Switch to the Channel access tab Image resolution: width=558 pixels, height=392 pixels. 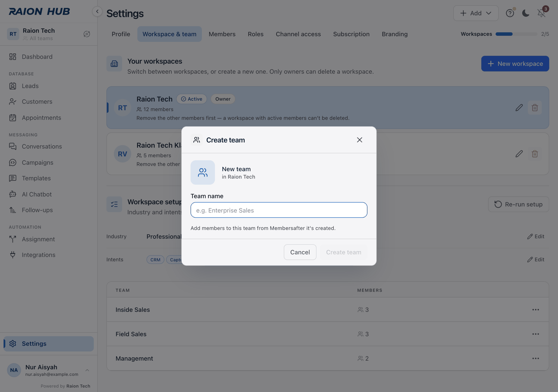pyautogui.click(x=298, y=34)
